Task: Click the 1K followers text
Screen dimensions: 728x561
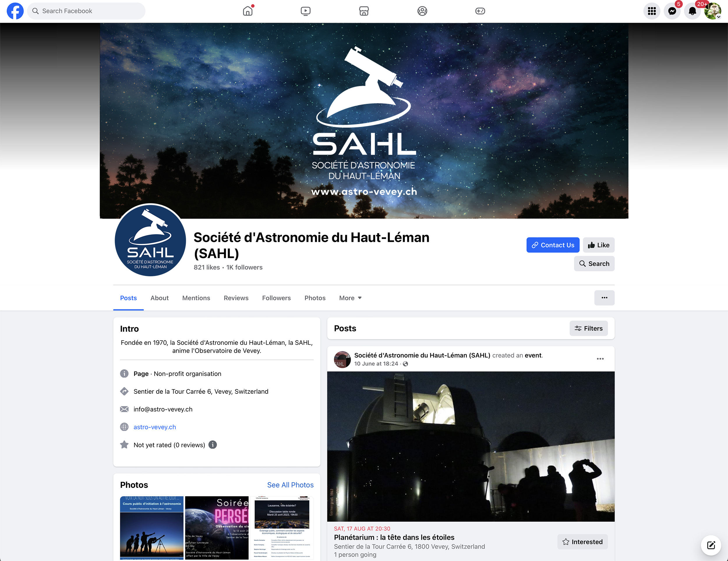Action: (x=244, y=267)
